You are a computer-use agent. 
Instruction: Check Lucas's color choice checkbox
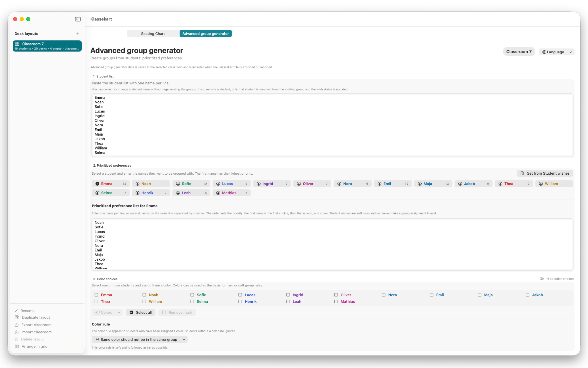click(x=240, y=295)
